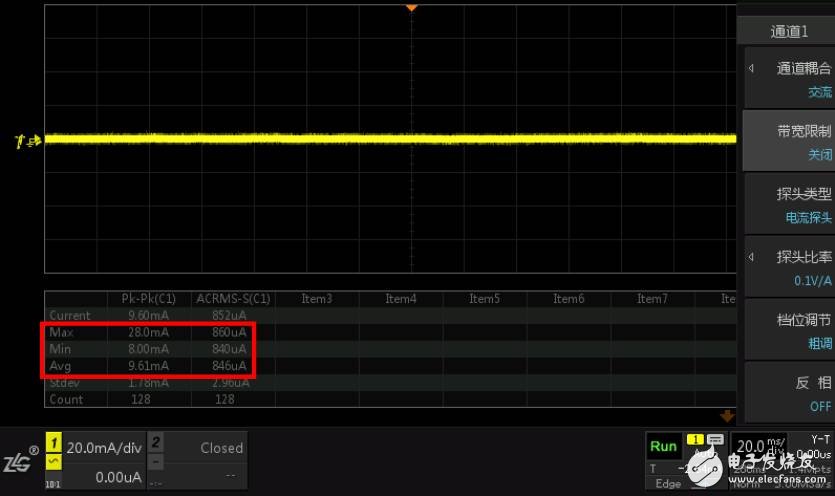Toggle 档位调节 coarse/fine adjustment
This screenshot has height=496, width=835.
(788, 330)
